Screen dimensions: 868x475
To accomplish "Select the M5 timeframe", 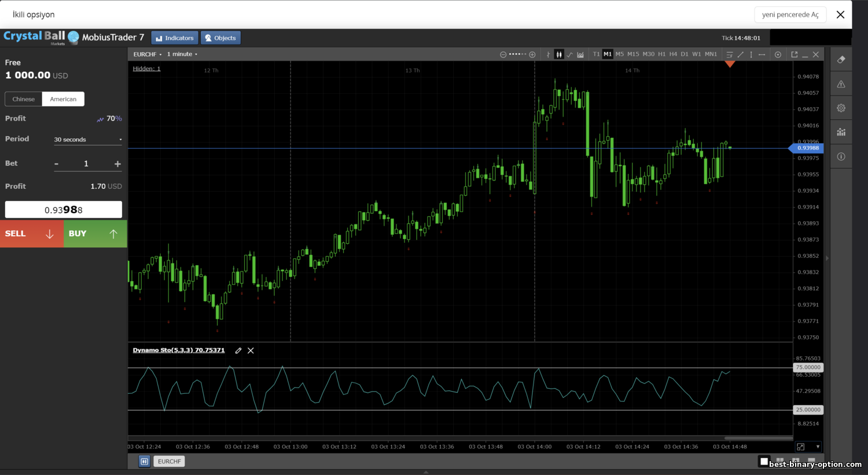I will pos(620,54).
